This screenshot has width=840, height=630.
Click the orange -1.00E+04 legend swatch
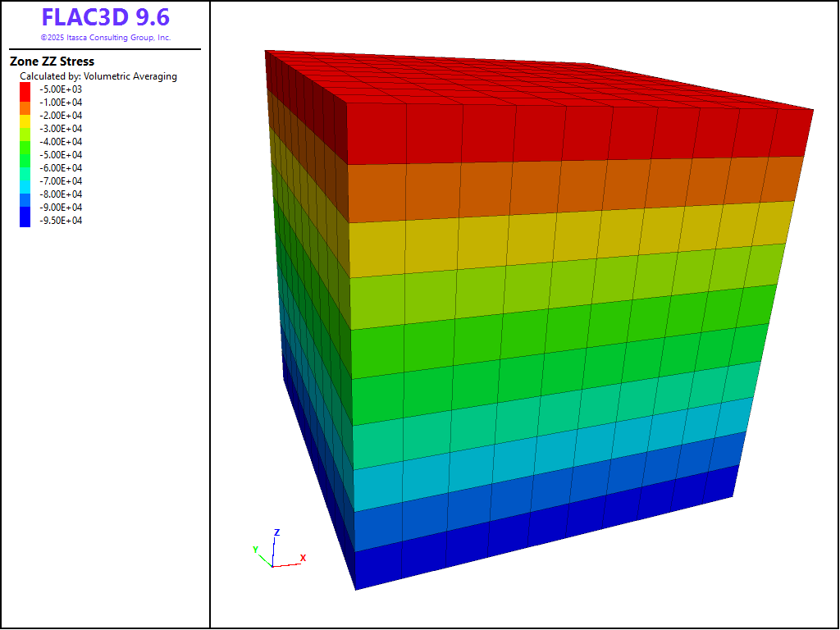pos(25,103)
